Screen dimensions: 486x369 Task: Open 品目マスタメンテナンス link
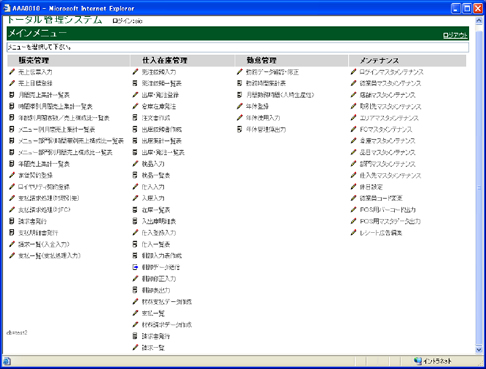pos(387,152)
